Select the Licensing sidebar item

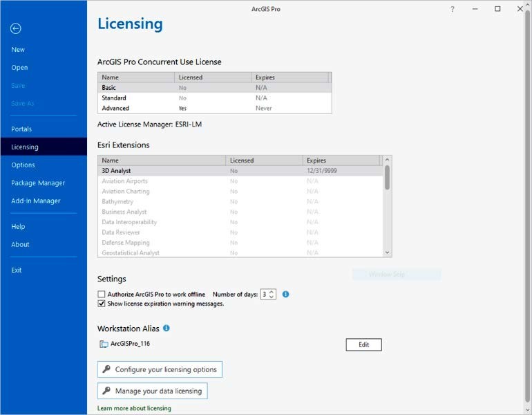pyautogui.click(x=44, y=147)
